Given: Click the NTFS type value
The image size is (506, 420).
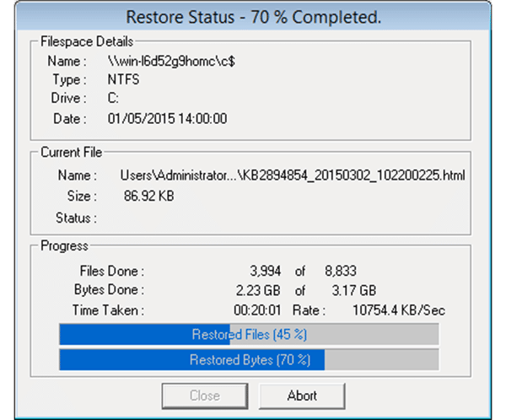Looking at the screenshot, I should (123, 79).
